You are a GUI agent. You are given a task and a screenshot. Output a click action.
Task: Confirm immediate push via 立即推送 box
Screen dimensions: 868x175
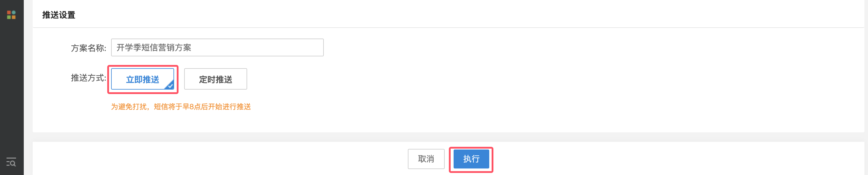(143, 79)
